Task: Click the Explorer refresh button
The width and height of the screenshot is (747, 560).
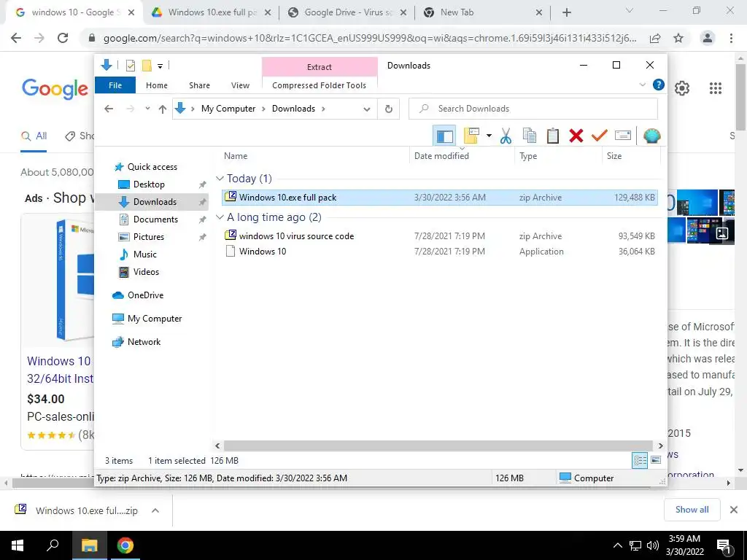Action: 389,109
